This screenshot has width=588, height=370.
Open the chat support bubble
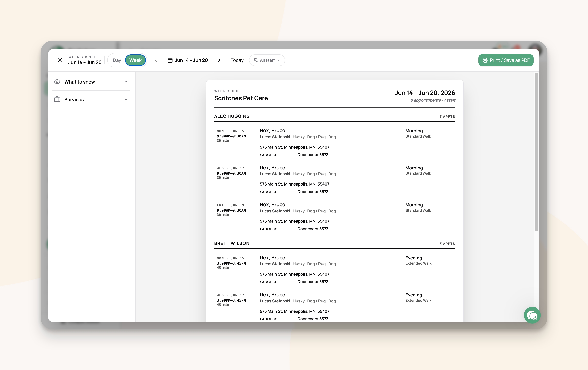pos(532,315)
